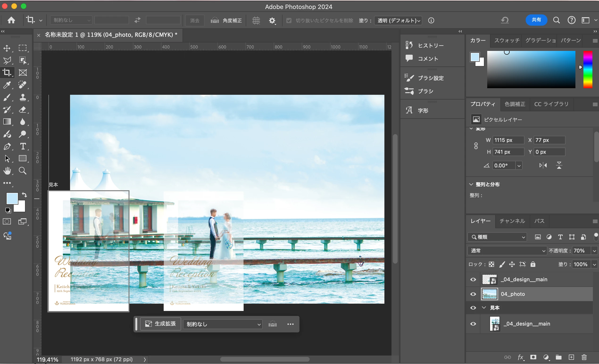The width and height of the screenshot is (599, 364).
Task: Toggle delete cropped pixels checkbox
Action: point(289,21)
